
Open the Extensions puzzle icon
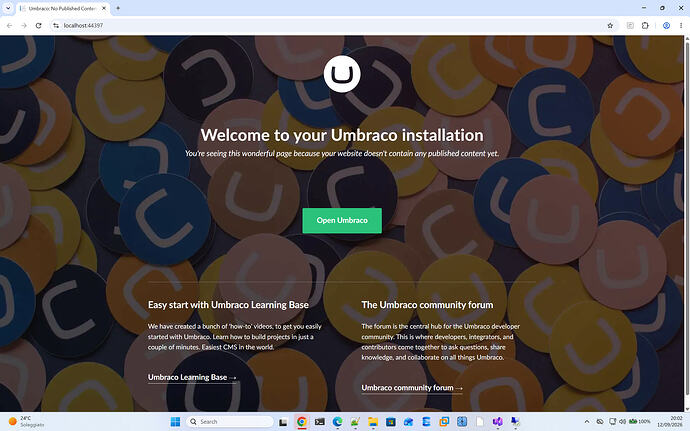645,26
